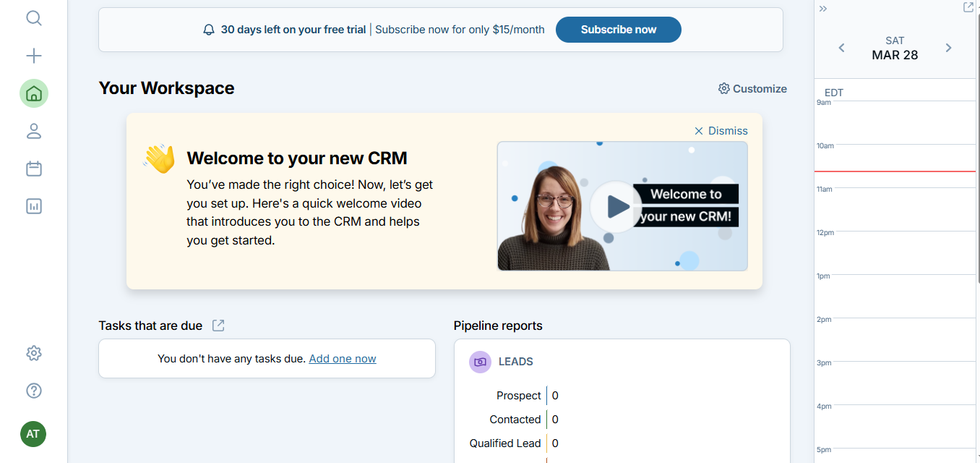This screenshot has height=463, width=980.
Task: Open the search icon in sidebar
Action: (x=34, y=17)
